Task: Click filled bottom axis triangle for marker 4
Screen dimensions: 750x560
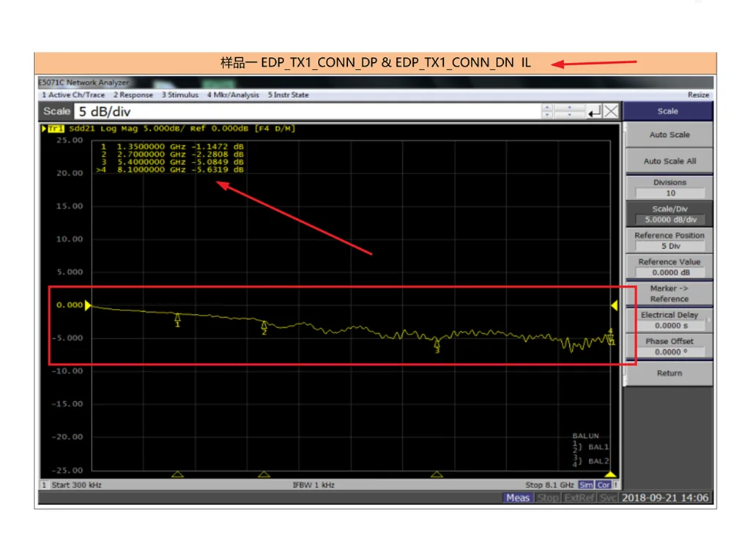Action: pyautogui.click(x=610, y=474)
